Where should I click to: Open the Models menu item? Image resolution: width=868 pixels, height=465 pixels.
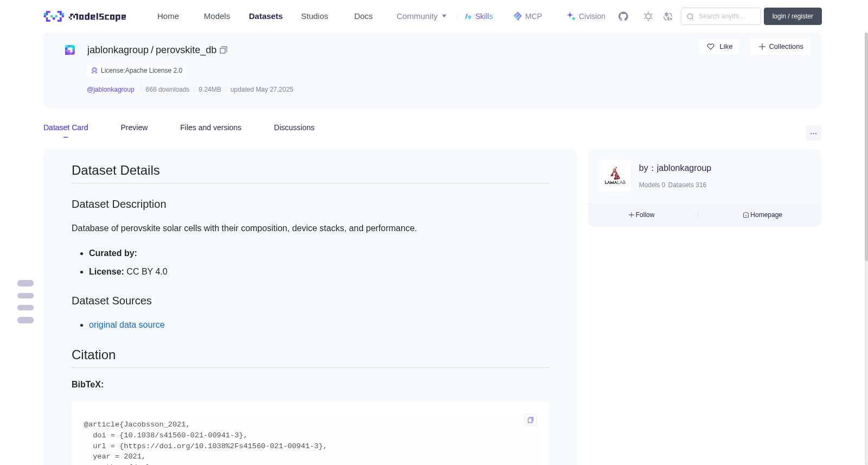tap(217, 16)
